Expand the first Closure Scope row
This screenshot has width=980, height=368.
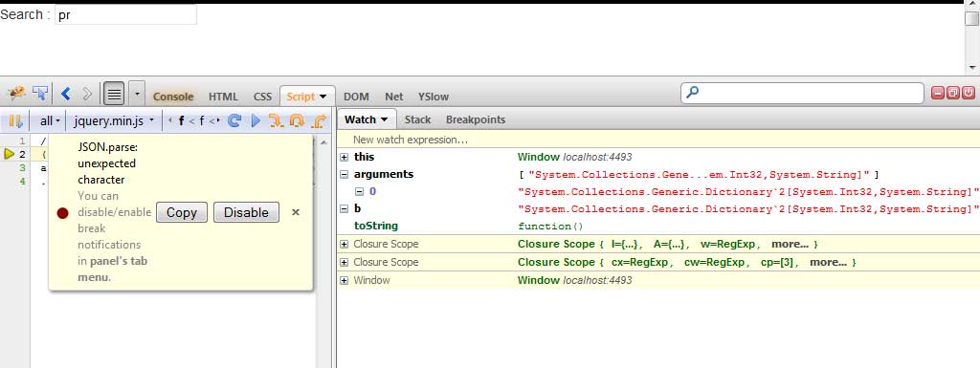345,244
